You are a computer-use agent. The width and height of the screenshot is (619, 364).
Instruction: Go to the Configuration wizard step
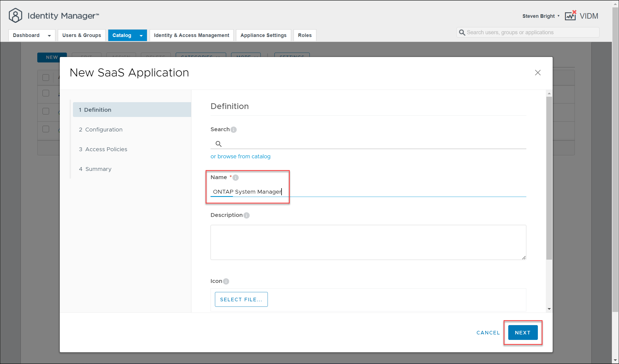[104, 130]
